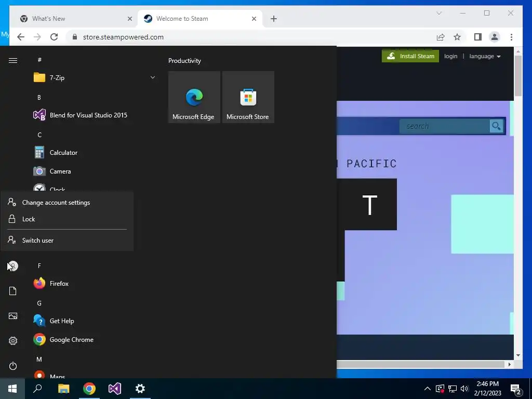
Task: Switch to the What's New tab
Action: (x=76, y=19)
